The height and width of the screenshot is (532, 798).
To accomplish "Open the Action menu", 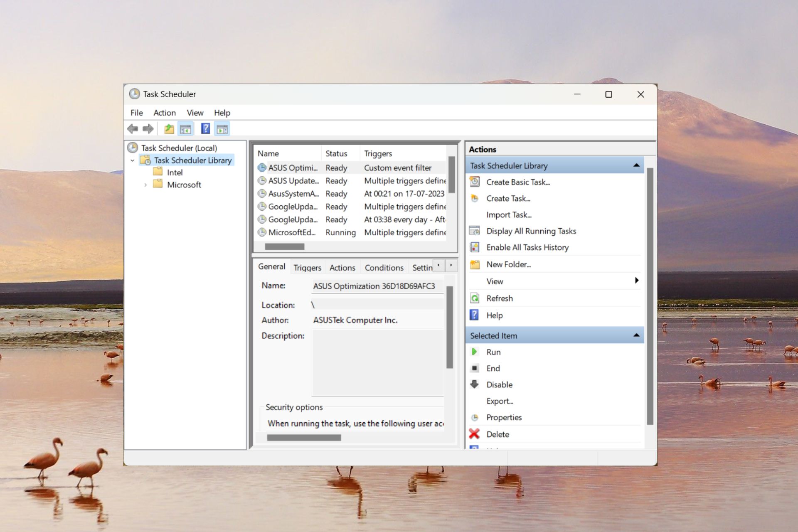I will pos(165,113).
